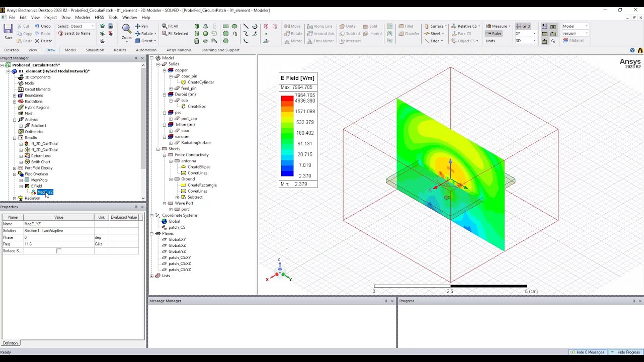644x362 pixels.
Task: Toggle the Grid display
Action: [x=523, y=26]
